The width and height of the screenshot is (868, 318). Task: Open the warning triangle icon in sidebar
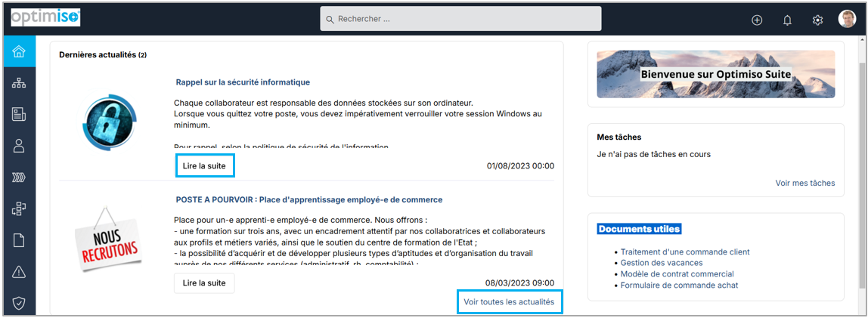(19, 272)
